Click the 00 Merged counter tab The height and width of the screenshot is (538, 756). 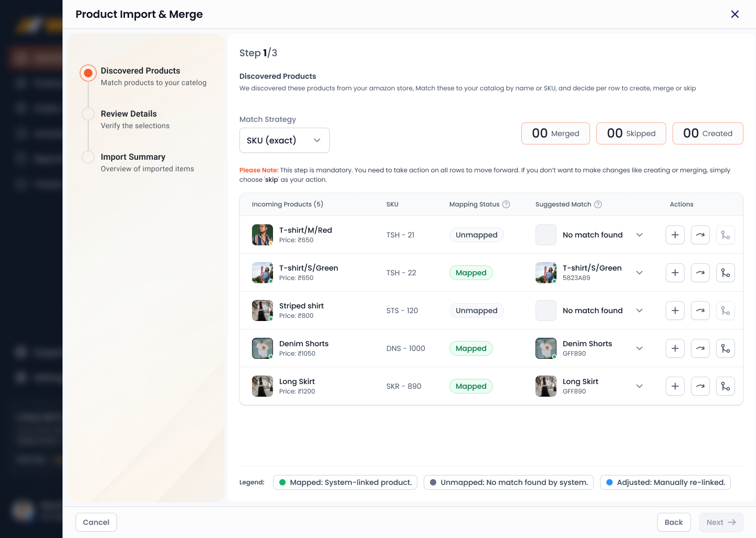pyautogui.click(x=555, y=133)
